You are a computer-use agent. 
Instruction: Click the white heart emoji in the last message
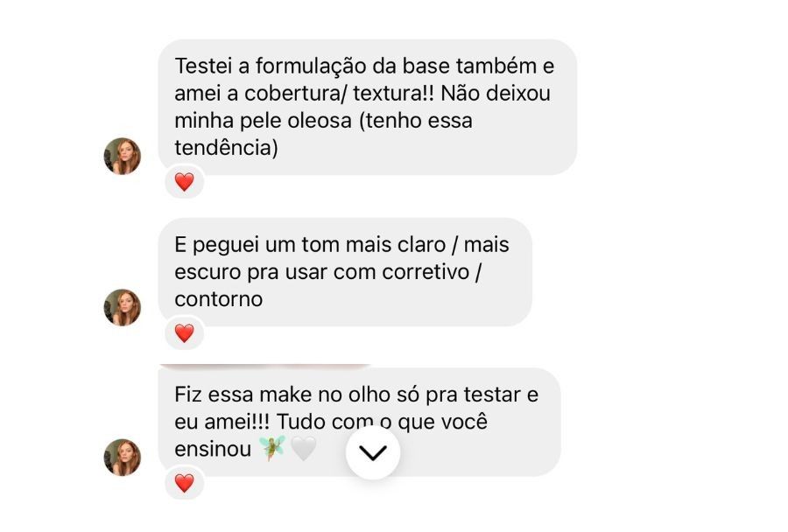[x=303, y=449]
